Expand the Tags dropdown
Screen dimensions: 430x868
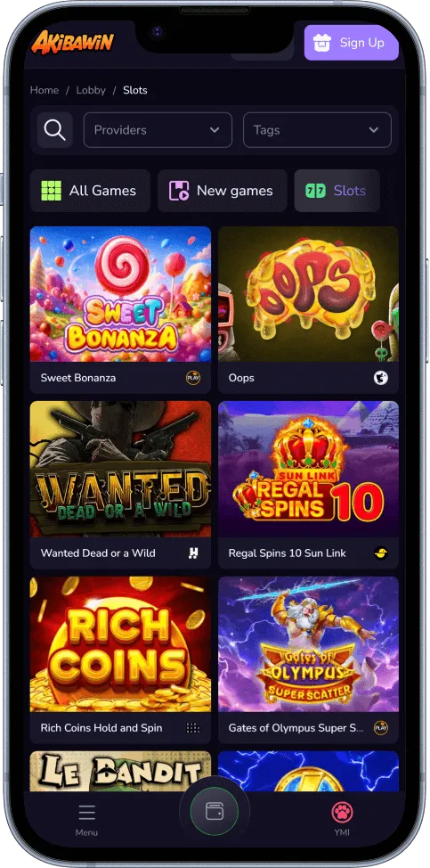pyautogui.click(x=317, y=130)
